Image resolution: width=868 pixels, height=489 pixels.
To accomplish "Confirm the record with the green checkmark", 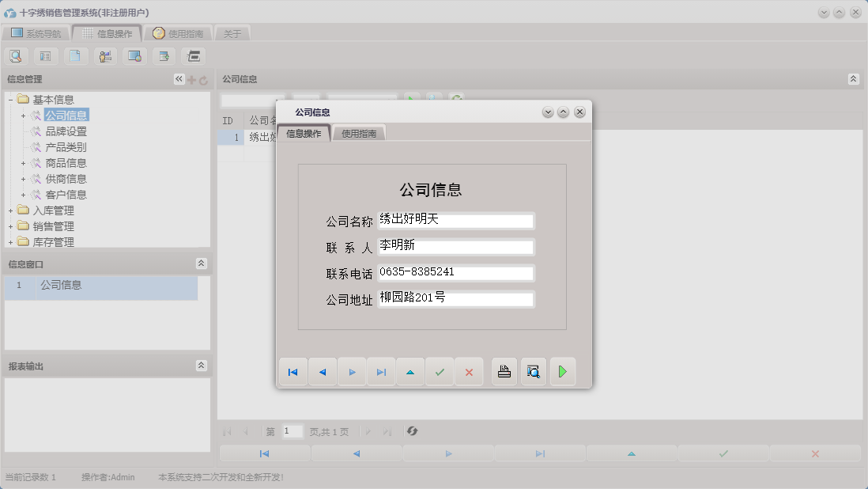I will click(439, 371).
